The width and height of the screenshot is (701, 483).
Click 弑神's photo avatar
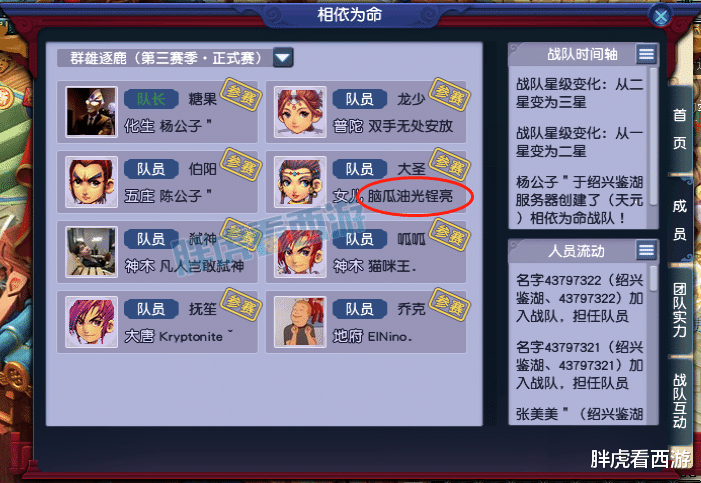tap(91, 252)
